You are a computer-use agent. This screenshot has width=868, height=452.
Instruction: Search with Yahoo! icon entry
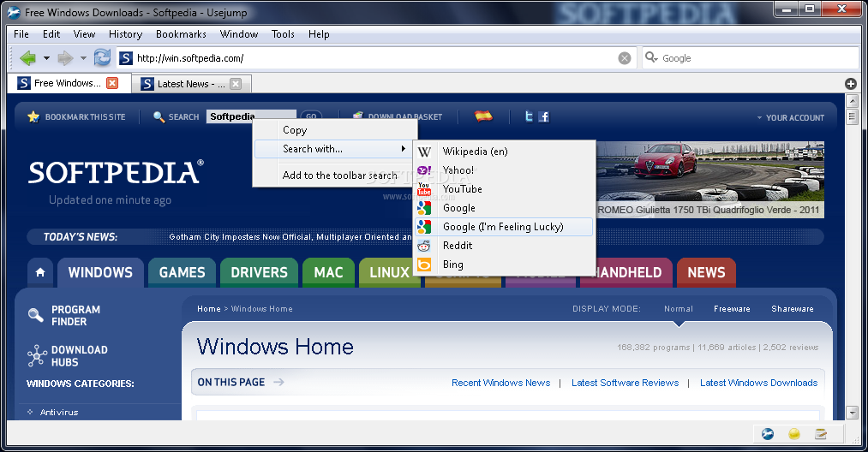[424, 170]
